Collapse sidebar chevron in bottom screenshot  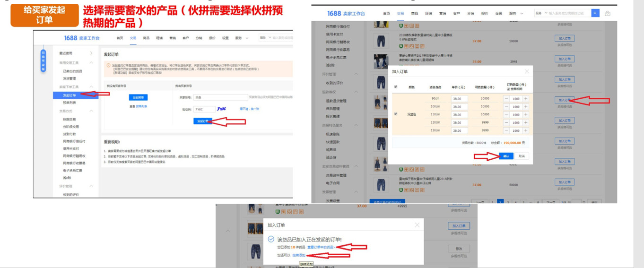228,231
